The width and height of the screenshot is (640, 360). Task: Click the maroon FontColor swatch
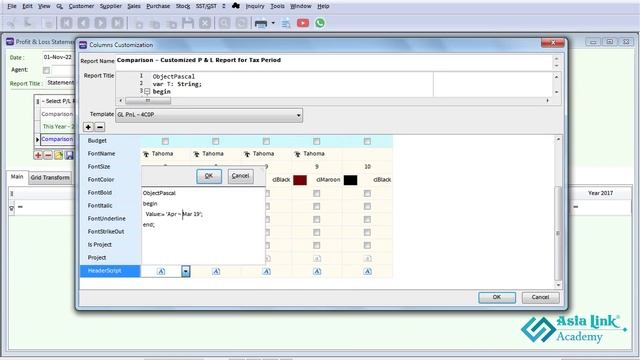coord(300,180)
